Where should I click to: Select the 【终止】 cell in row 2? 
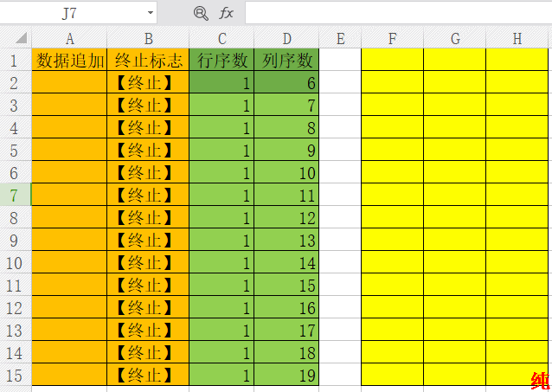148,82
